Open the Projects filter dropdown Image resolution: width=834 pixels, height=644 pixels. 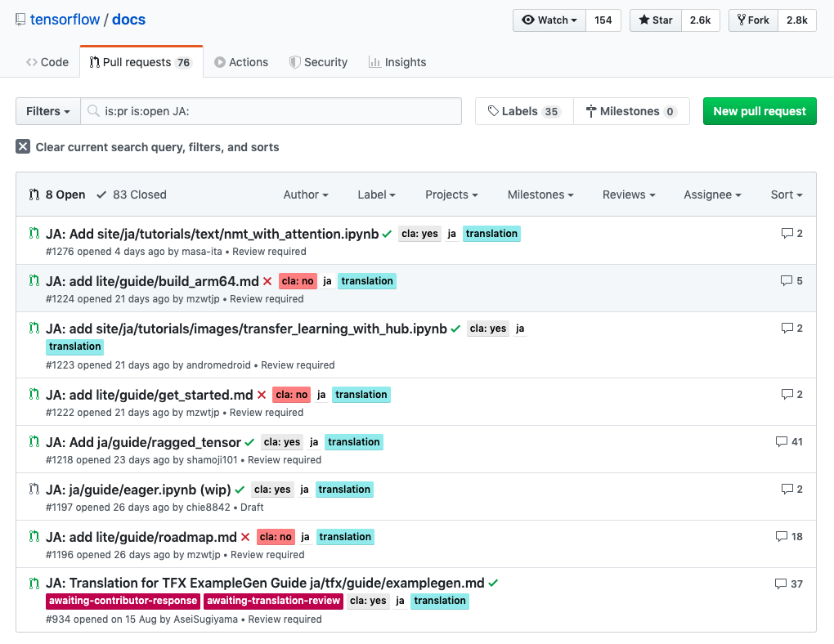pyautogui.click(x=451, y=195)
